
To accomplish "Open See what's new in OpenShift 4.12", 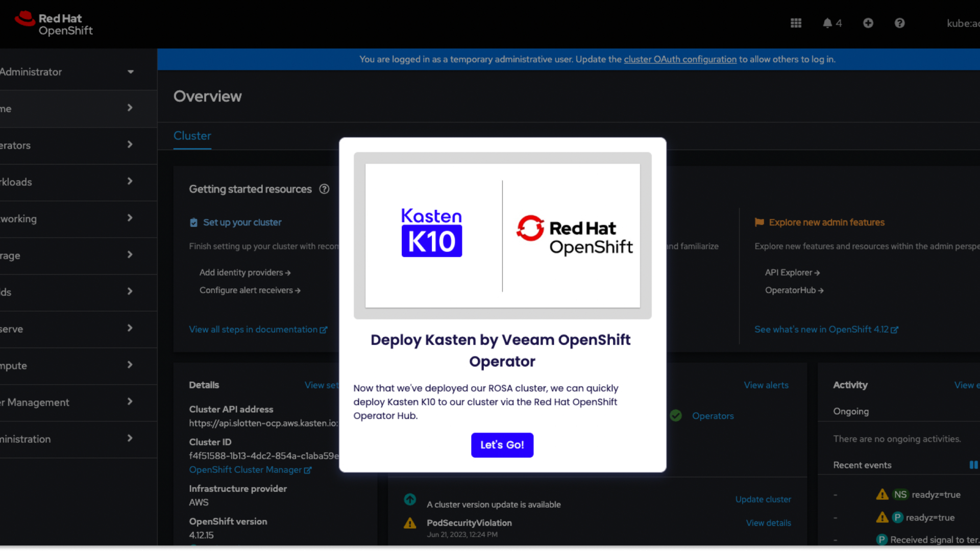I will (826, 330).
